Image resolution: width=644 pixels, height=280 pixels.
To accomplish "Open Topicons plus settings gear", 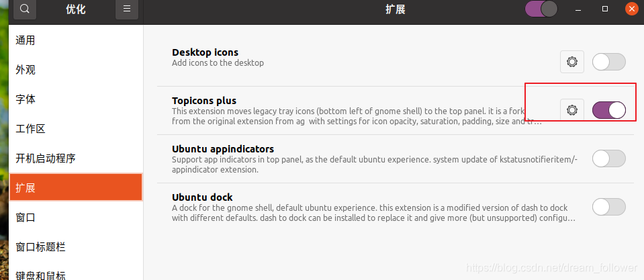I will coord(572,110).
